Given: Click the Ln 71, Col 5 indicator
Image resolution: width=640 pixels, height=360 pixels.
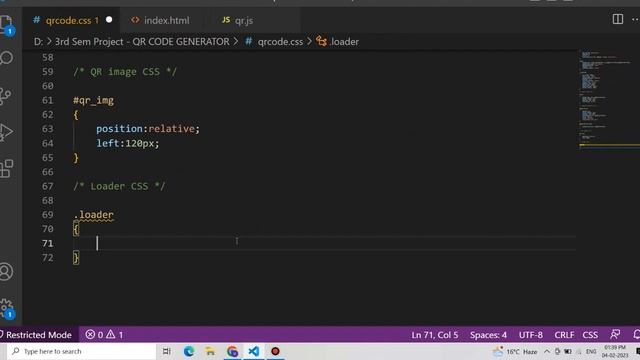Looking at the screenshot, I should pyautogui.click(x=435, y=335).
